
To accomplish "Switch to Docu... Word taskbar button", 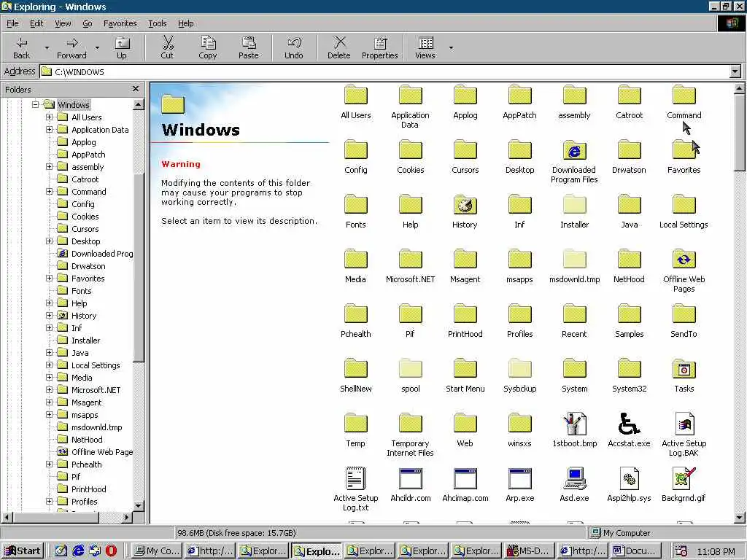I will click(x=636, y=551).
